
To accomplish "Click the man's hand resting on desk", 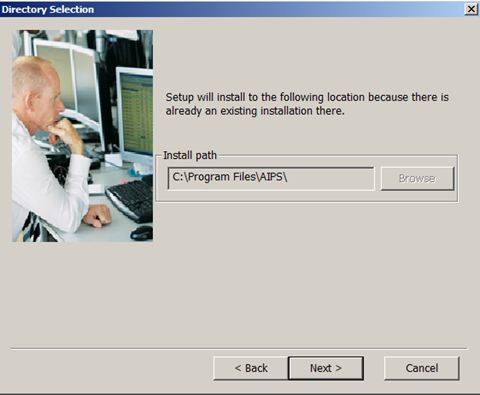I will (97, 216).
